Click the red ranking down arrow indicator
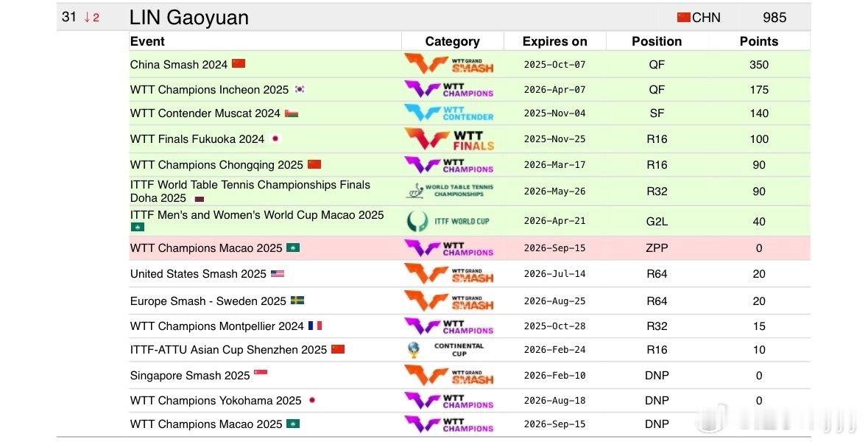Screen dimensions: 868x442 click(87, 17)
